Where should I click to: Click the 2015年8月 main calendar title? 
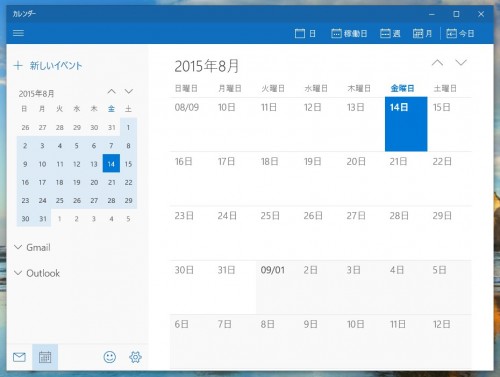[207, 66]
